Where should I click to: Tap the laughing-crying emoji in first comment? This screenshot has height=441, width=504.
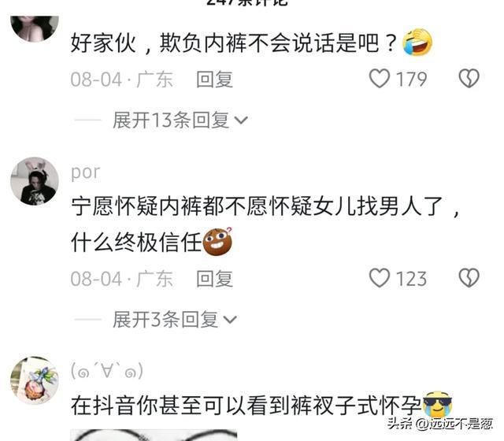418,42
